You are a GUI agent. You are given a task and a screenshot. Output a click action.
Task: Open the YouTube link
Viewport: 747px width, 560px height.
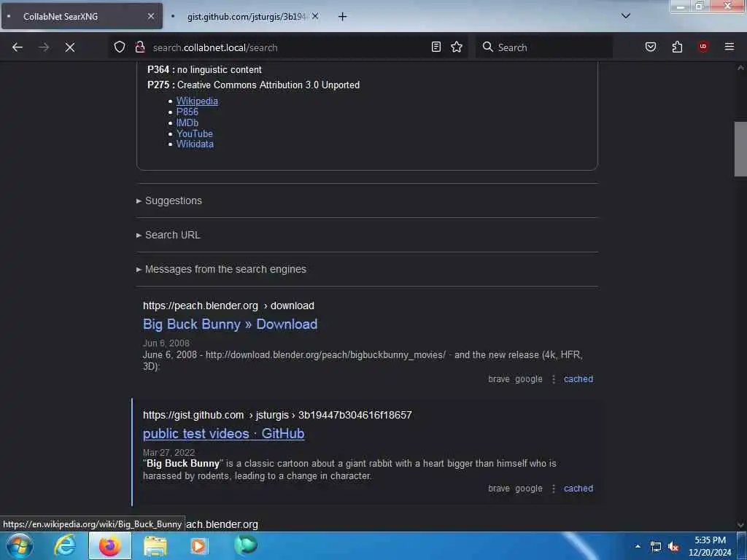[x=194, y=133]
